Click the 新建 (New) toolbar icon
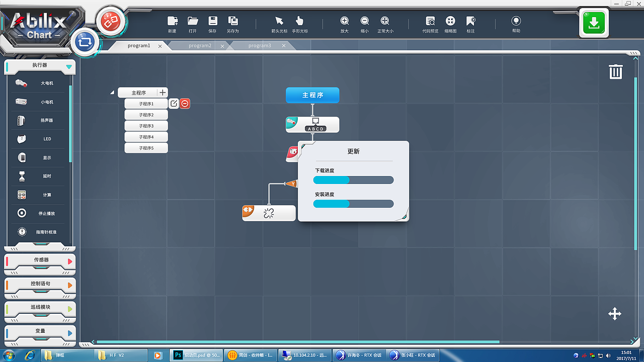The height and width of the screenshot is (362, 644). point(172,21)
